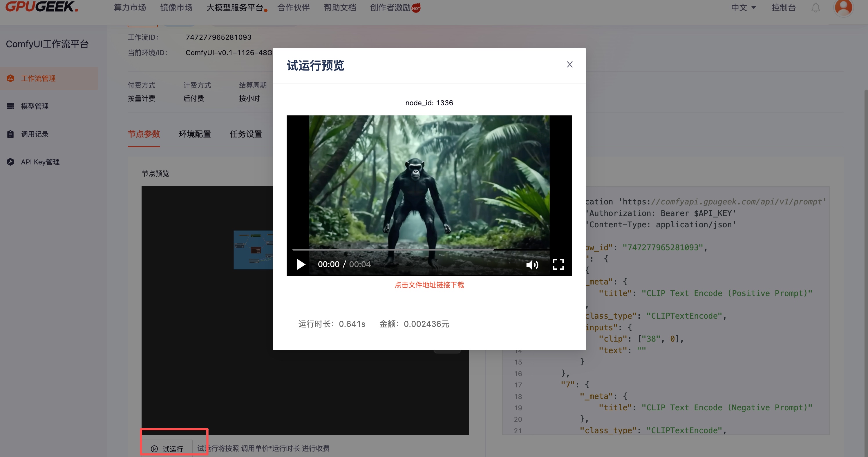Viewport: 868px width, 457px height.
Task: Switch to the 环境配置 tab
Action: 195,134
